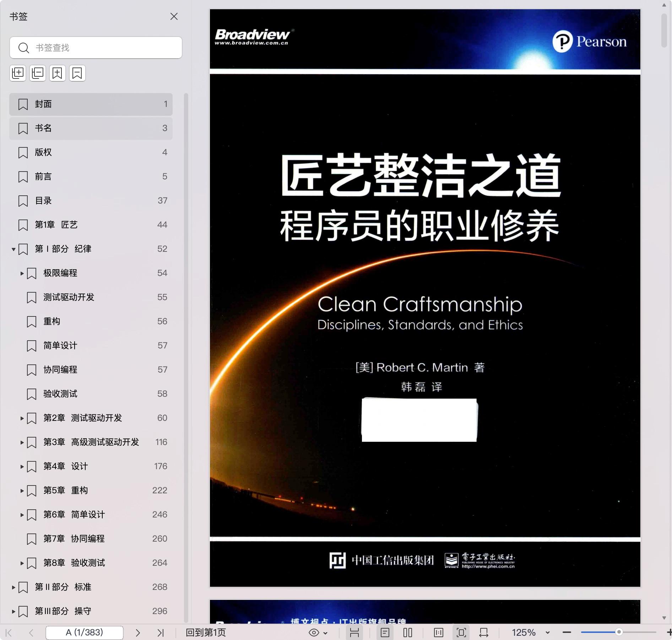This screenshot has height=640, width=672.
Task: Click the zoom slider handle
Action: click(x=619, y=632)
